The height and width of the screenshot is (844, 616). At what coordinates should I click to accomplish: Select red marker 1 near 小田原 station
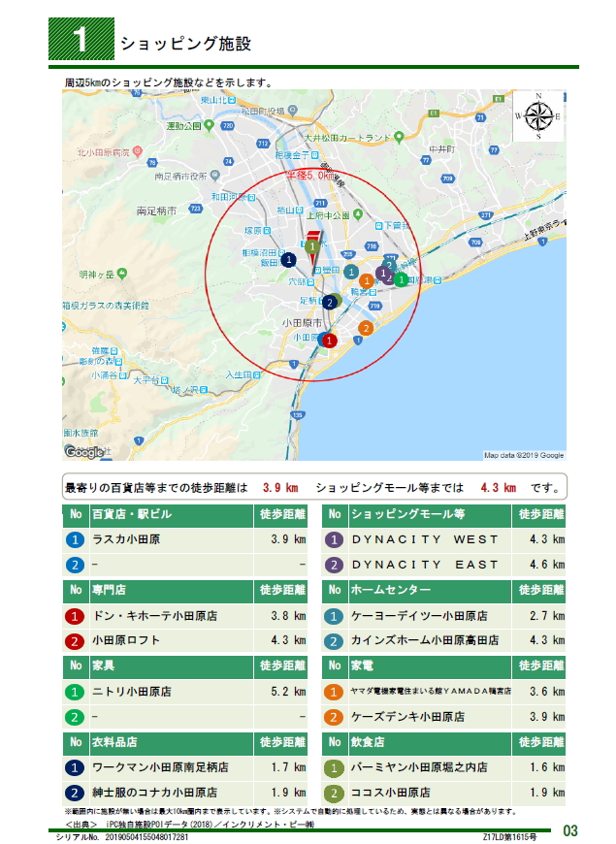click(x=329, y=341)
